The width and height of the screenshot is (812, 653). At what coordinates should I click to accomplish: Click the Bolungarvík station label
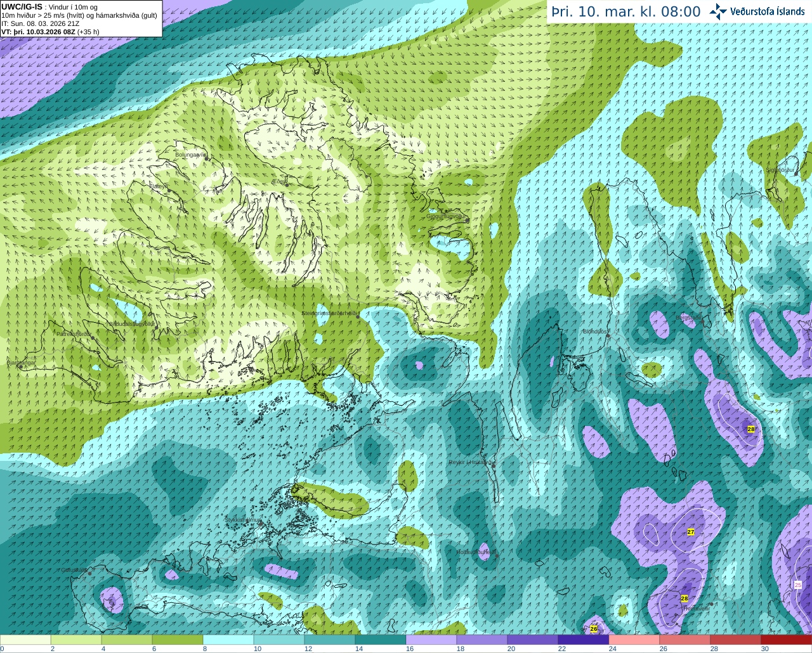point(191,154)
